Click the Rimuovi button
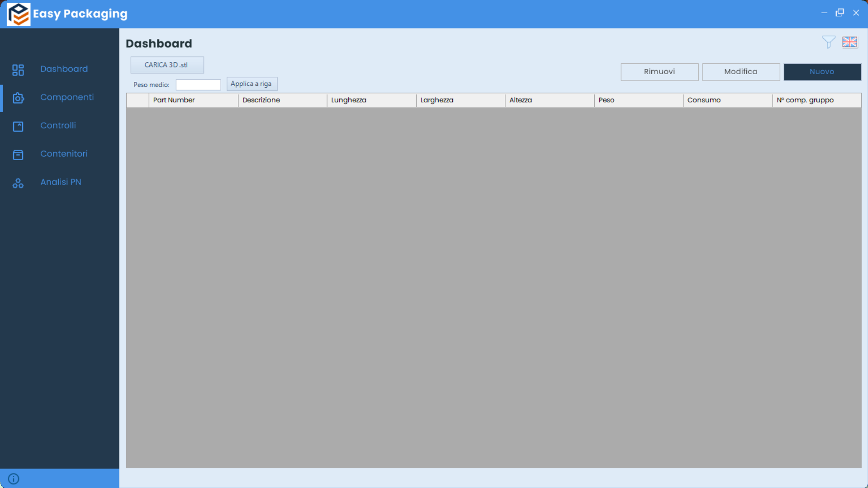This screenshot has height=488, width=868. (659, 72)
